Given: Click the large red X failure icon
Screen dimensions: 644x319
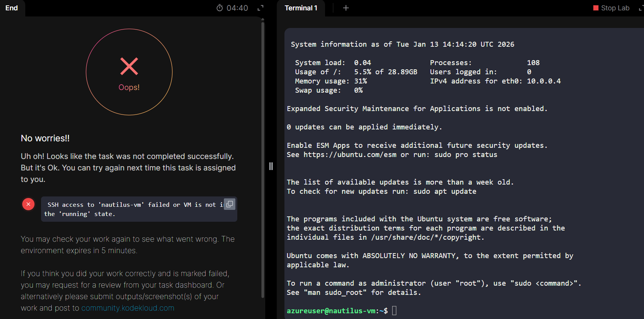Looking at the screenshot, I should pyautogui.click(x=129, y=66).
